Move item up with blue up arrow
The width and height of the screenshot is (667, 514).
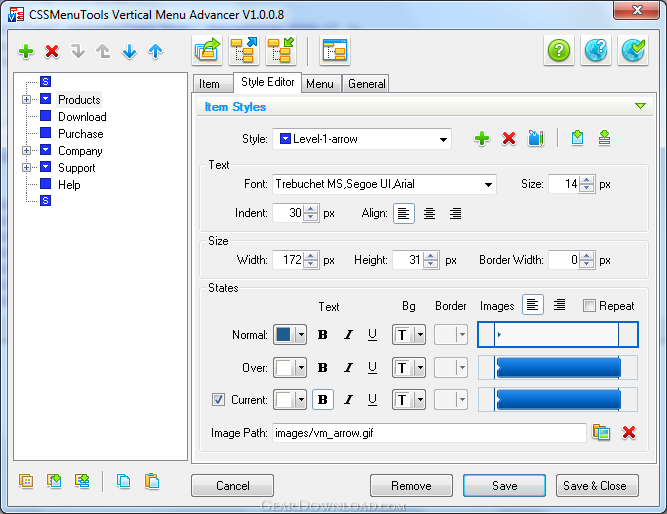(155, 51)
